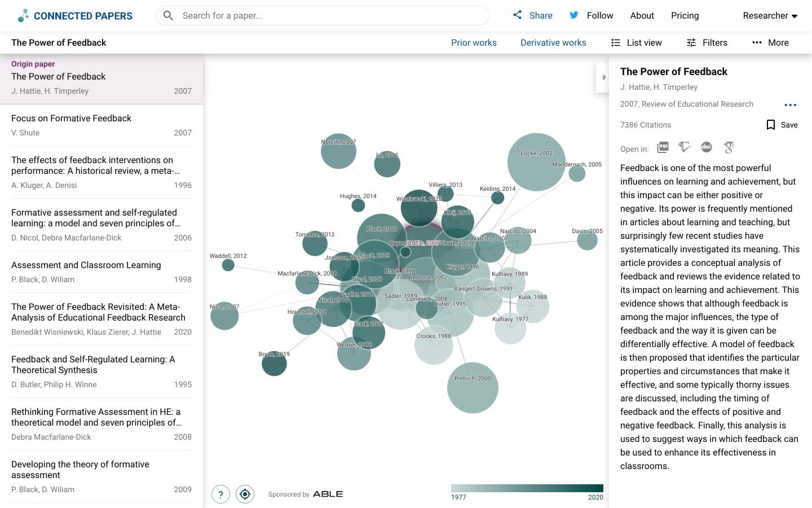Open the Pricing page

(x=685, y=16)
